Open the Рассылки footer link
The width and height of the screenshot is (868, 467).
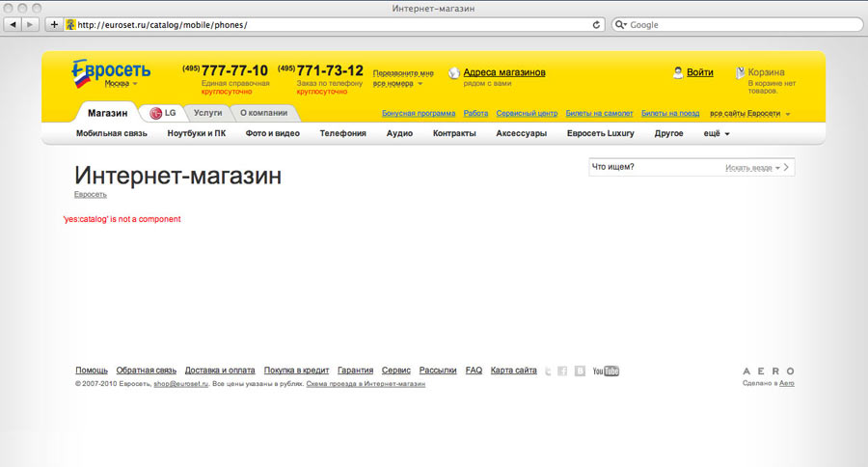click(x=437, y=371)
